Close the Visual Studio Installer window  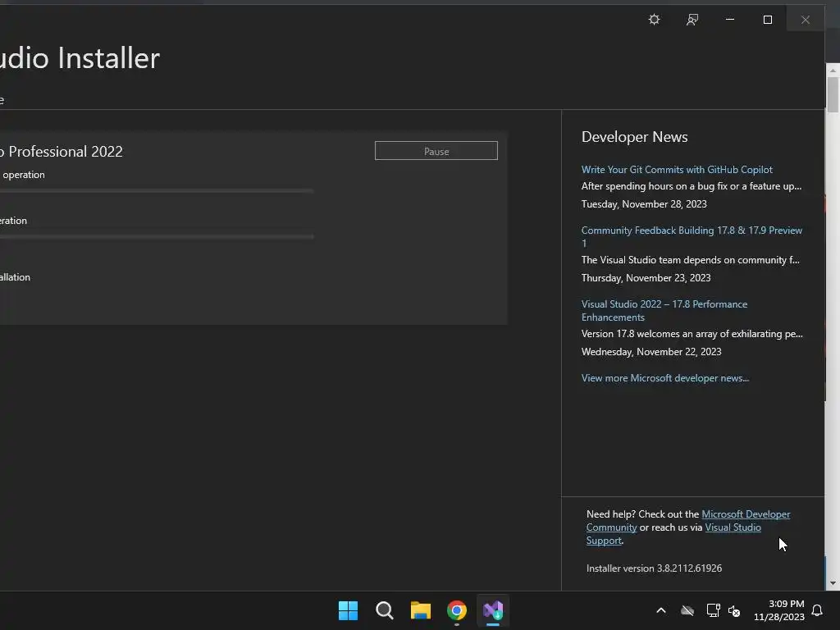point(806,20)
